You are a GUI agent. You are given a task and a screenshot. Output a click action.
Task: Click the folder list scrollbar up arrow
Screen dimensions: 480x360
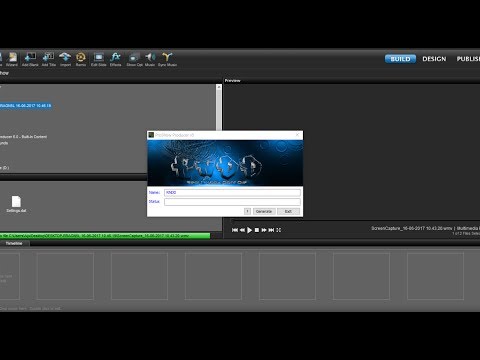tap(219, 87)
